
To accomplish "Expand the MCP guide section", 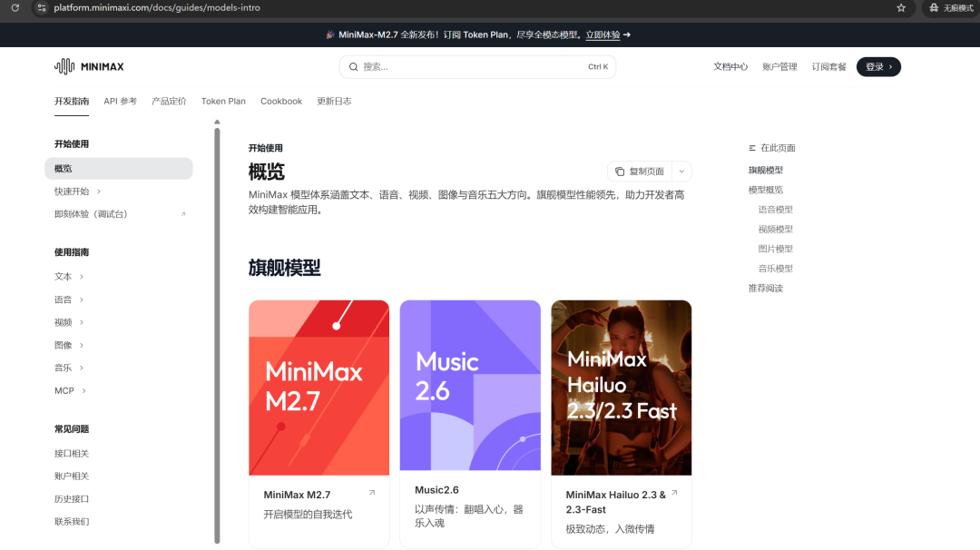I will (x=83, y=391).
